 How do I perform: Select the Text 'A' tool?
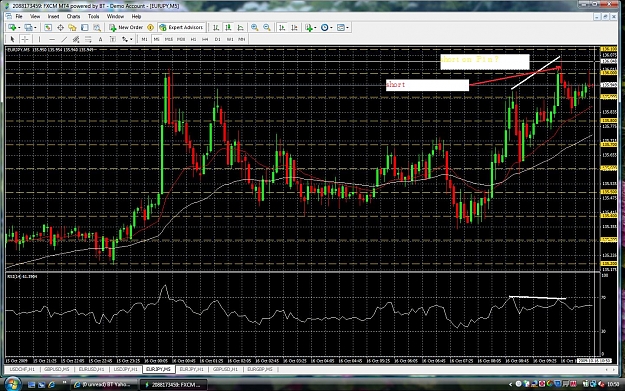pyautogui.click(x=100, y=39)
